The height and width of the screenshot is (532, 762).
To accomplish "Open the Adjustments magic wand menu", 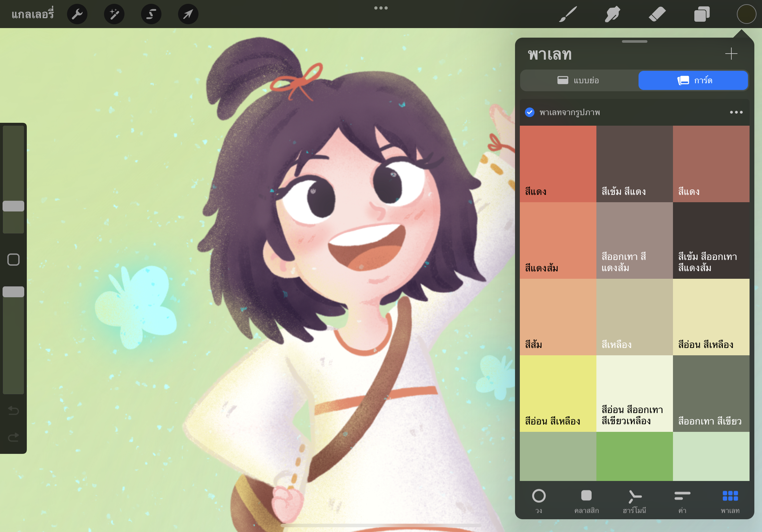I will 114,14.
